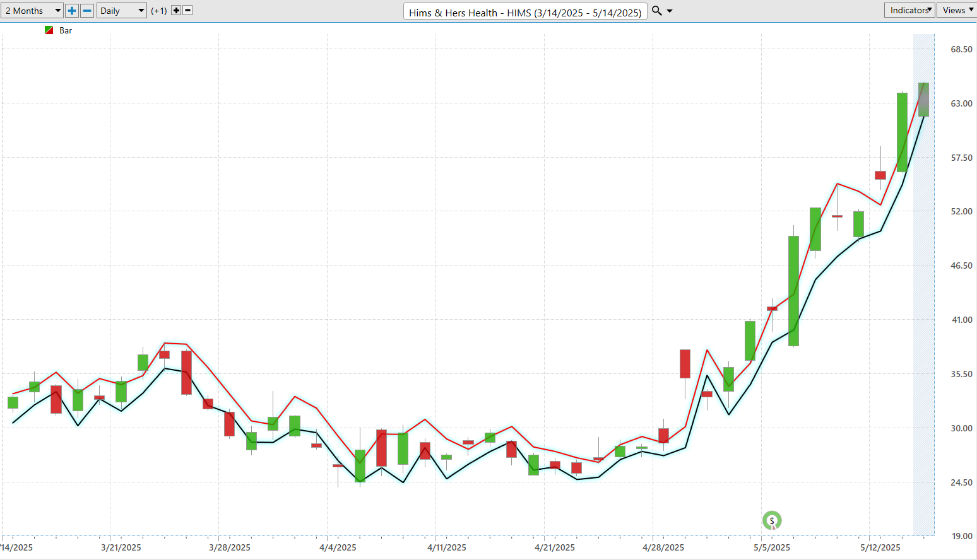The width and height of the screenshot is (977, 560).
Task: Click the magnifying glass symbol search icon
Action: [657, 11]
